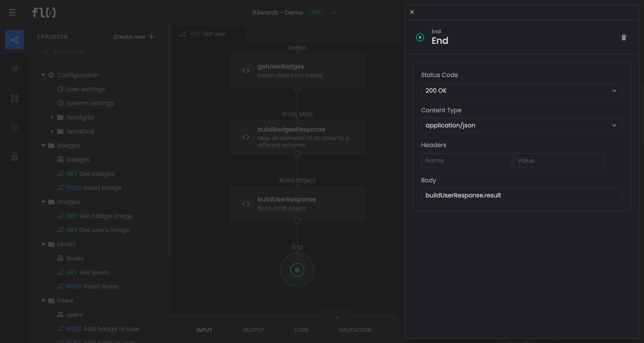Click the levels table icon
The height and width of the screenshot is (343, 644).
(x=60, y=258)
